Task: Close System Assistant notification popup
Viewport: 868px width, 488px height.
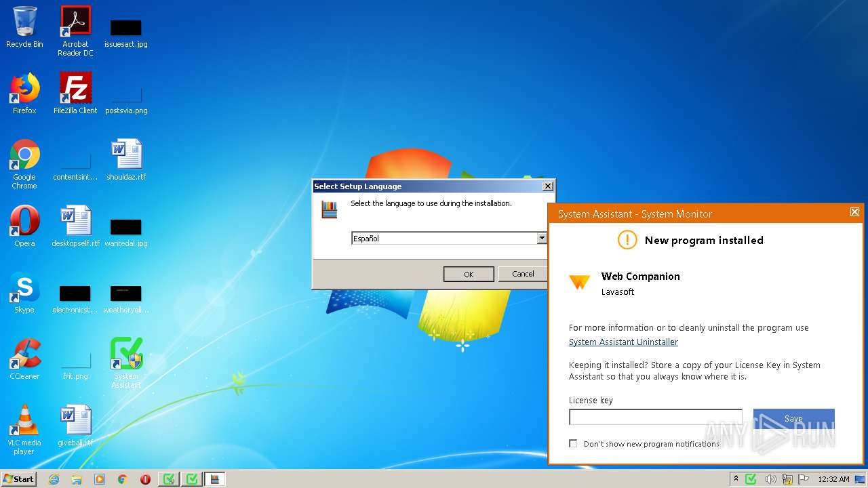Action: click(854, 212)
